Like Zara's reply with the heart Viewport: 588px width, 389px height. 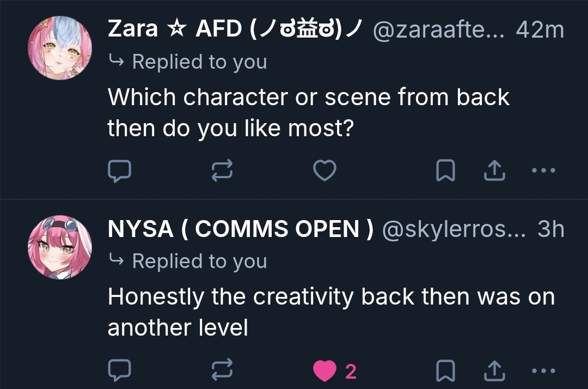[x=325, y=171]
